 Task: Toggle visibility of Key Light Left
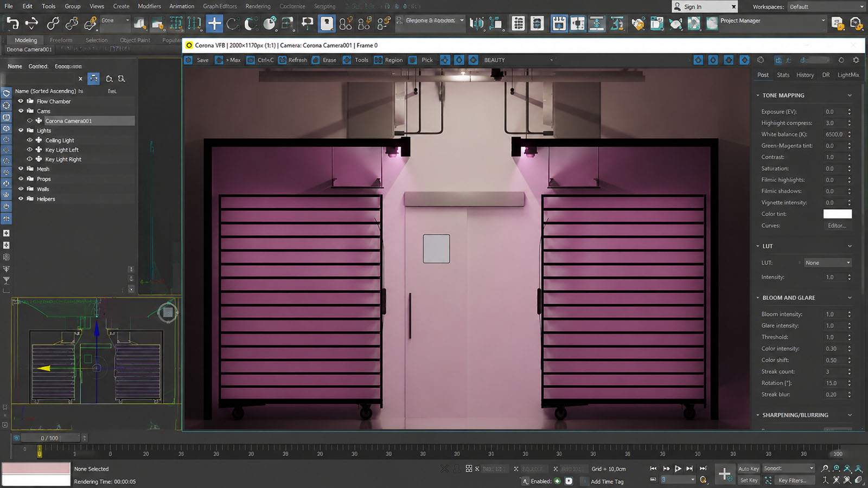pos(30,150)
